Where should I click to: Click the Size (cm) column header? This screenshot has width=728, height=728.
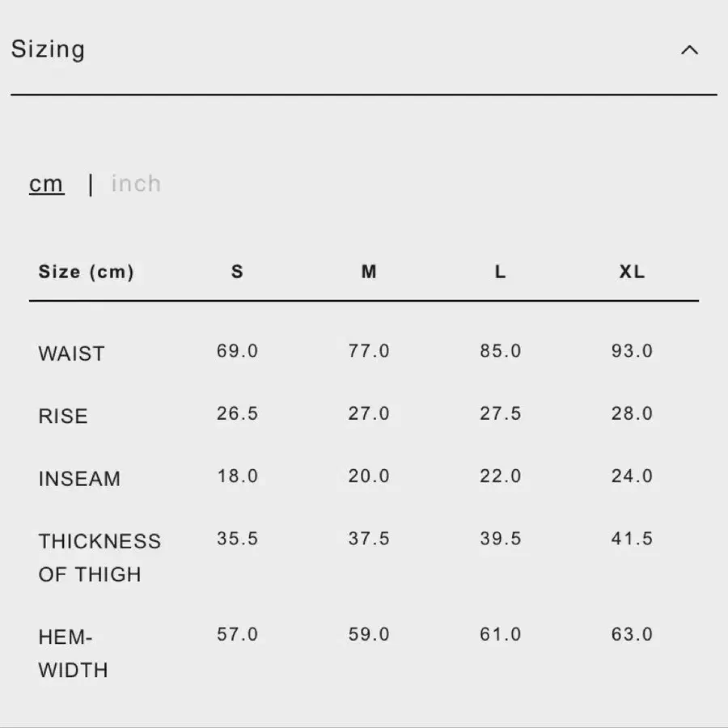tap(87, 272)
